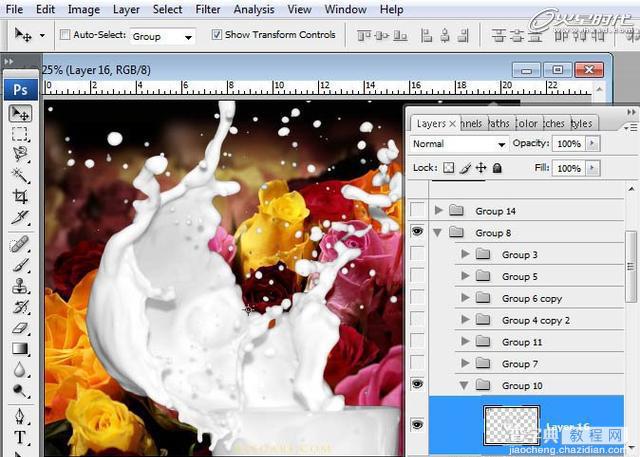
Task: Select the Gradient tool
Action: tap(20, 349)
